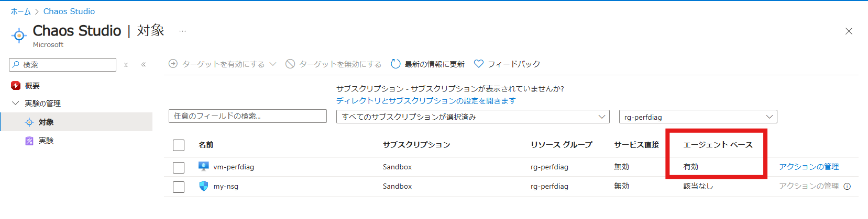Viewport: 868px width, 219px height.
Task: Click the heart icon for フィードバック
Action: click(x=478, y=64)
